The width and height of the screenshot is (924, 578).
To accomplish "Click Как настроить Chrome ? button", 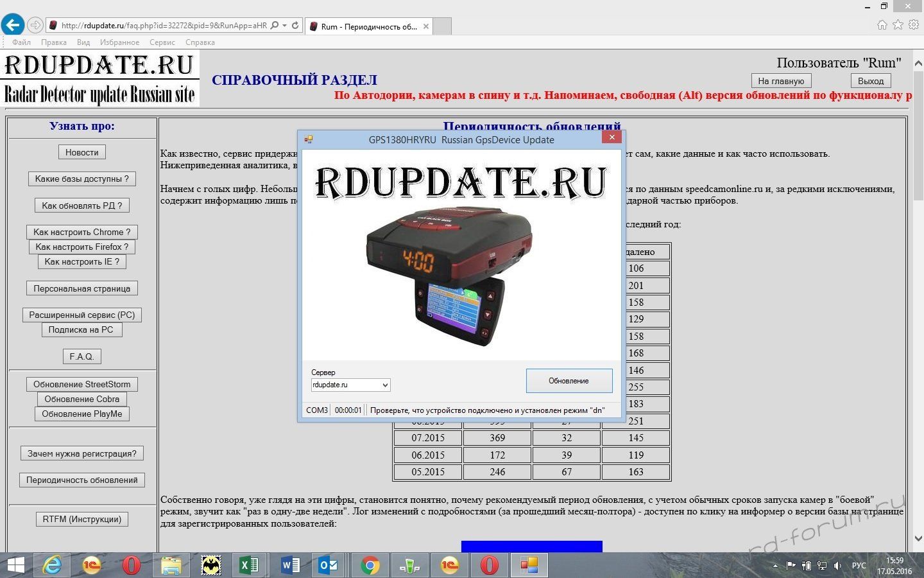I will click(82, 232).
